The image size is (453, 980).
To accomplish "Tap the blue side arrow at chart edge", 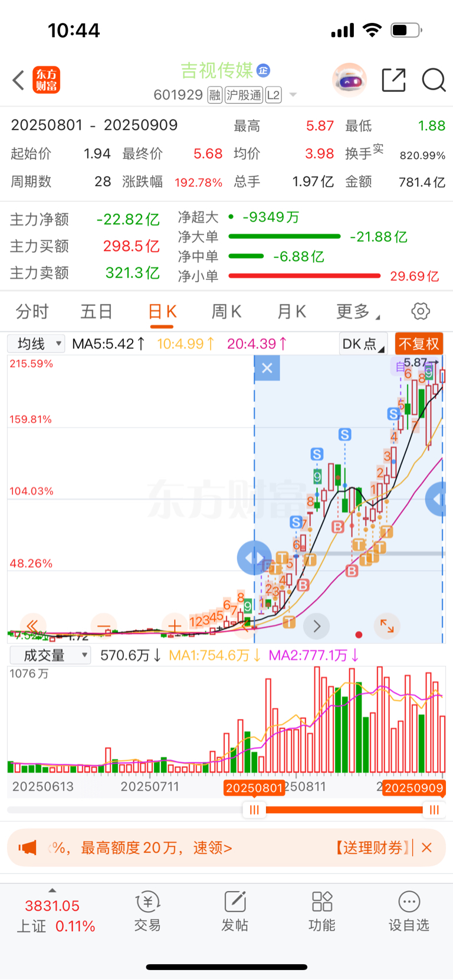I will coord(436,499).
